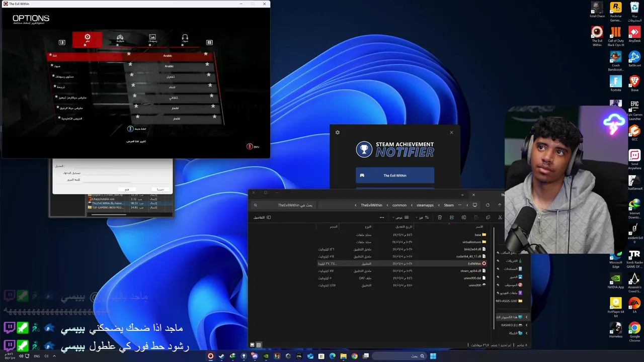Click the Delete trash icon in Explorer toolbar
The width and height of the screenshot is (644, 362).
[x=440, y=217]
